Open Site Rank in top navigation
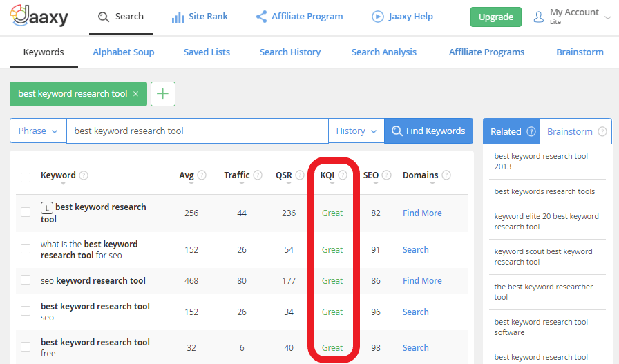The height and width of the screenshot is (364, 619). click(200, 17)
